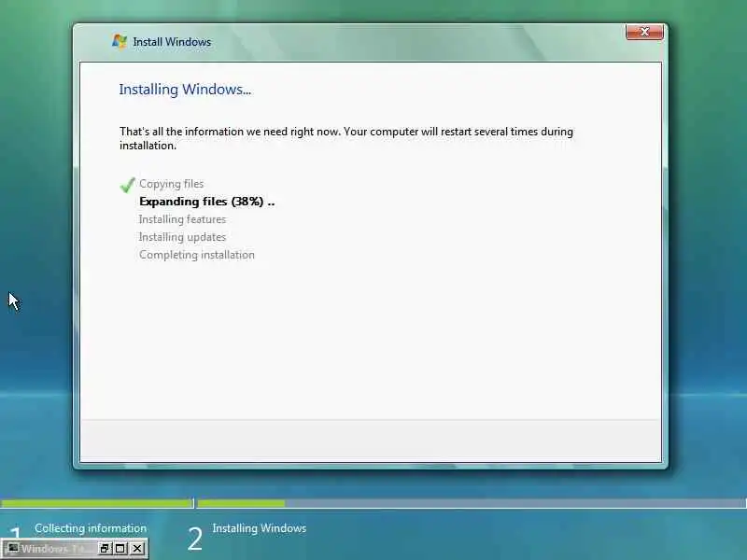Click the 'Collecting information' stage label
747x560 pixels.
click(x=91, y=528)
